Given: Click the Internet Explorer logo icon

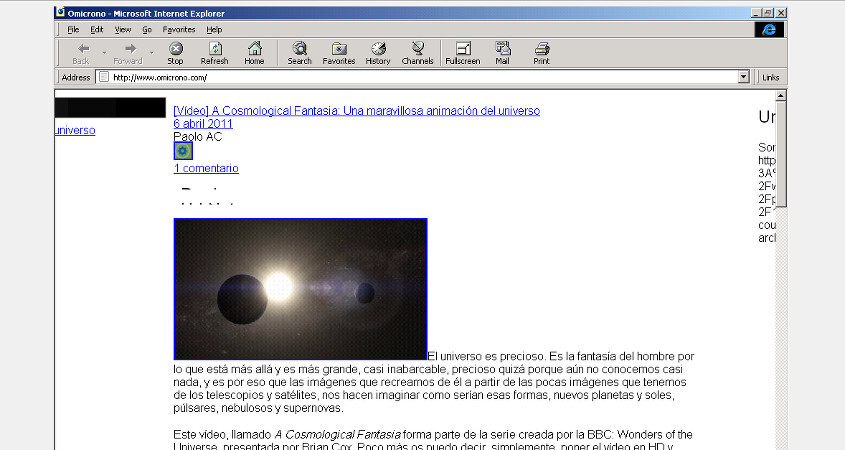Looking at the screenshot, I should [769, 30].
